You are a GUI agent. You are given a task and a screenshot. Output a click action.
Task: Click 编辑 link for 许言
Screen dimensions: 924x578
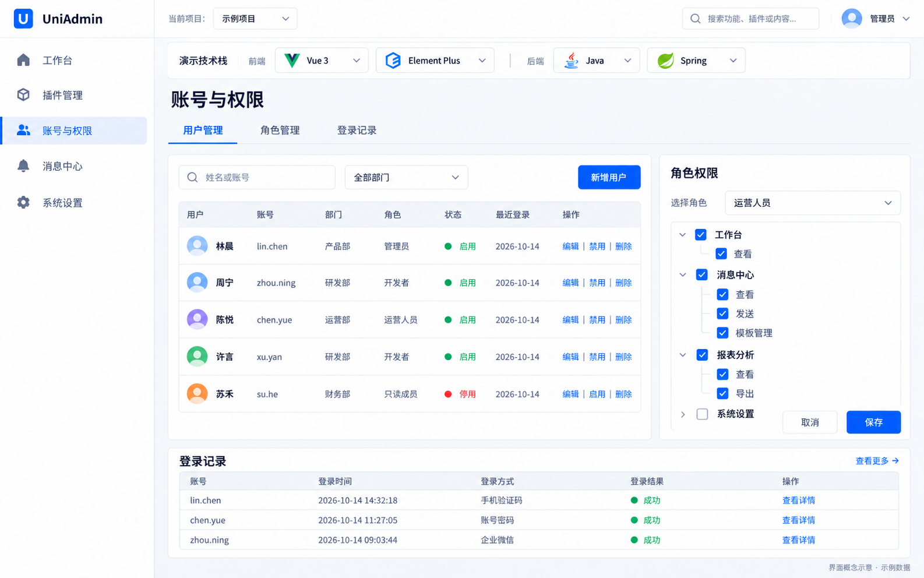point(570,357)
